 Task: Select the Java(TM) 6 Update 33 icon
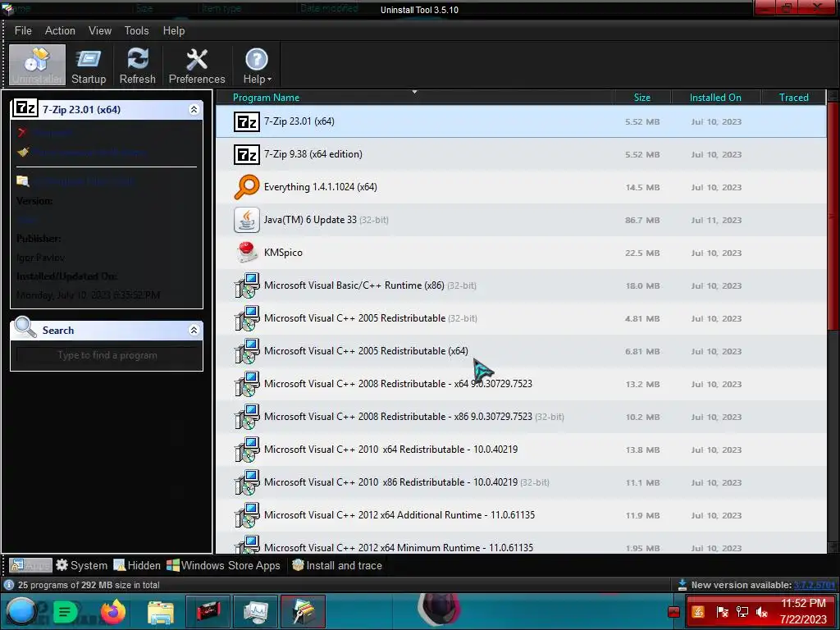point(247,220)
